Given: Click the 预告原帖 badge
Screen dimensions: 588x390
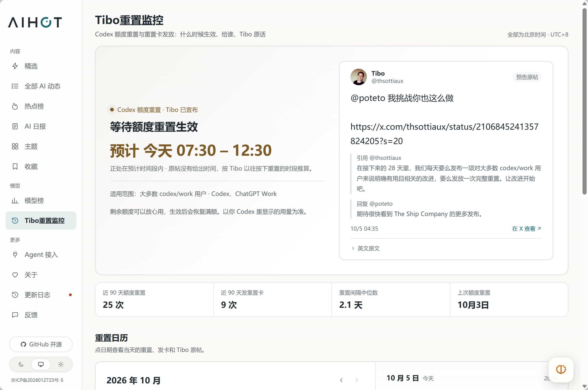Looking at the screenshot, I should click(x=527, y=77).
